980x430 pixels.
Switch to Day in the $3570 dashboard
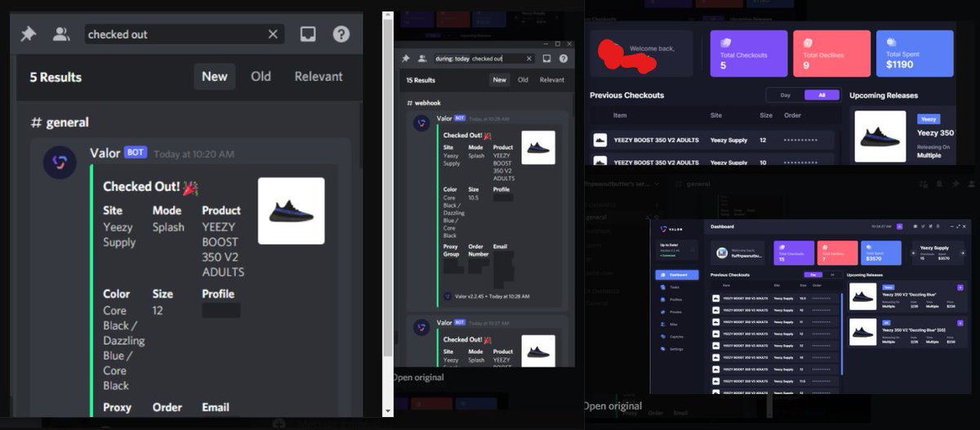point(813,275)
